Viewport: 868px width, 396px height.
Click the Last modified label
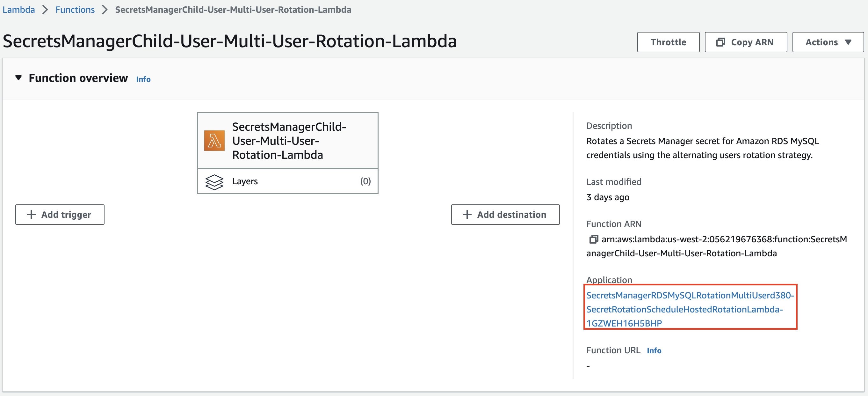point(614,182)
